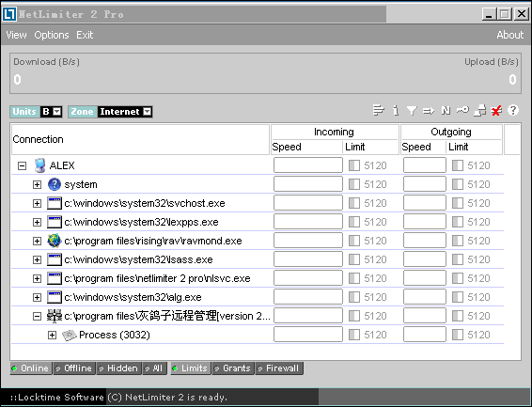Click incoming 5120 limit value for alg.exe
Viewport: 532px width, 407px height.
[x=375, y=297]
